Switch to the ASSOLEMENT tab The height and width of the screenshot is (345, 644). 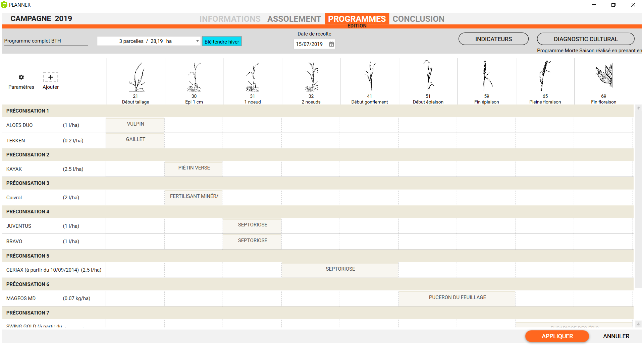point(294,19)
